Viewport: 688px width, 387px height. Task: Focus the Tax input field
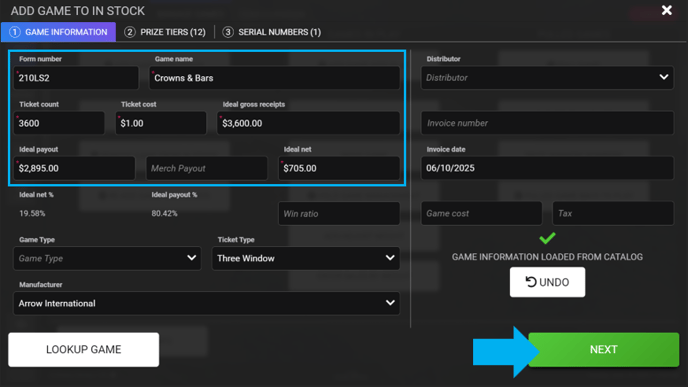[613, 213]
